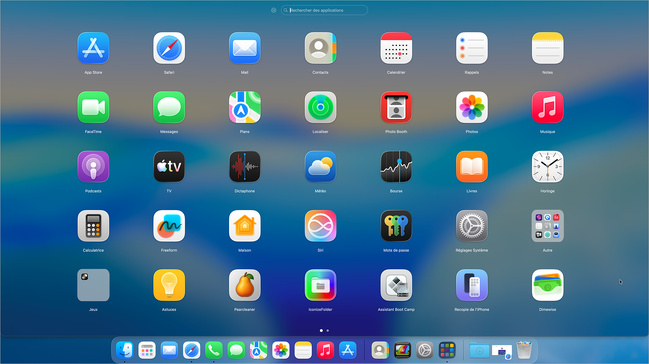The image size is (649, 364).
Task: Open the Rappels app
Action: pos(472,48)
